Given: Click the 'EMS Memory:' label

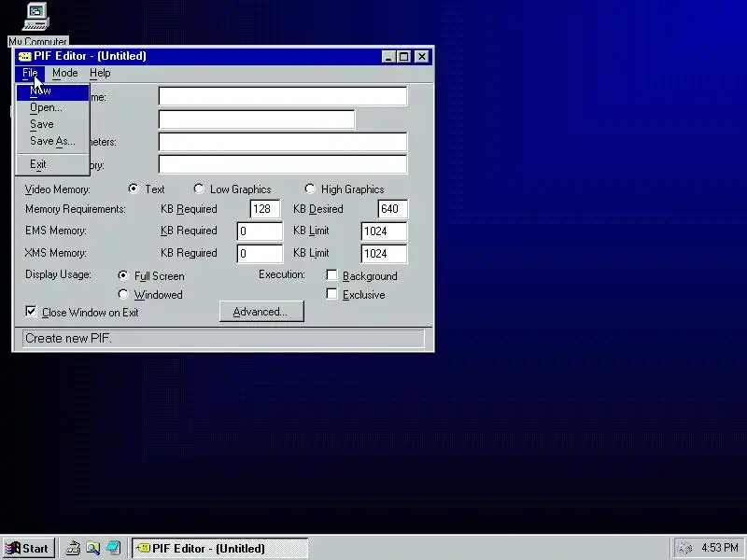Looking at the screenshot, I should pyautogui.click(x=56, y=231).
